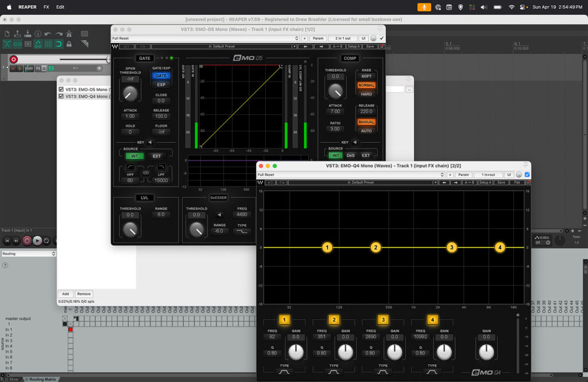Open the ROUTE panel for Track 1
The width and height of the screenshot is (588, 382).
point(28,69)
